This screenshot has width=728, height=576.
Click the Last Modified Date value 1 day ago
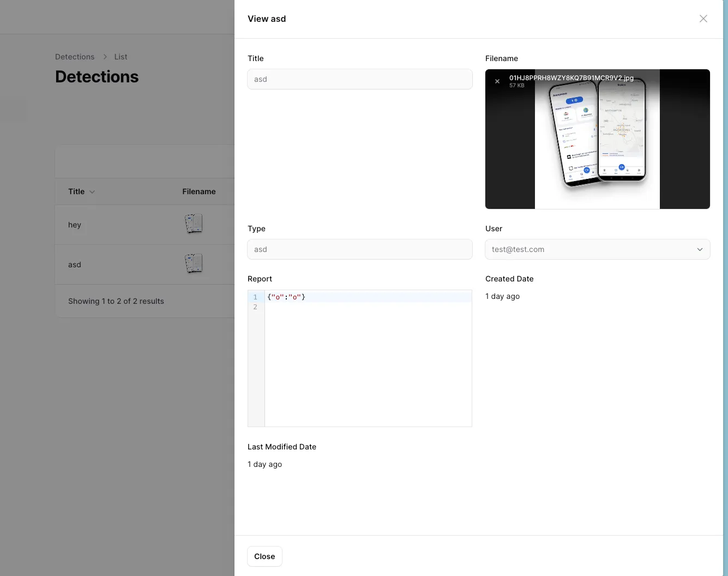click(x=264, y=464)
